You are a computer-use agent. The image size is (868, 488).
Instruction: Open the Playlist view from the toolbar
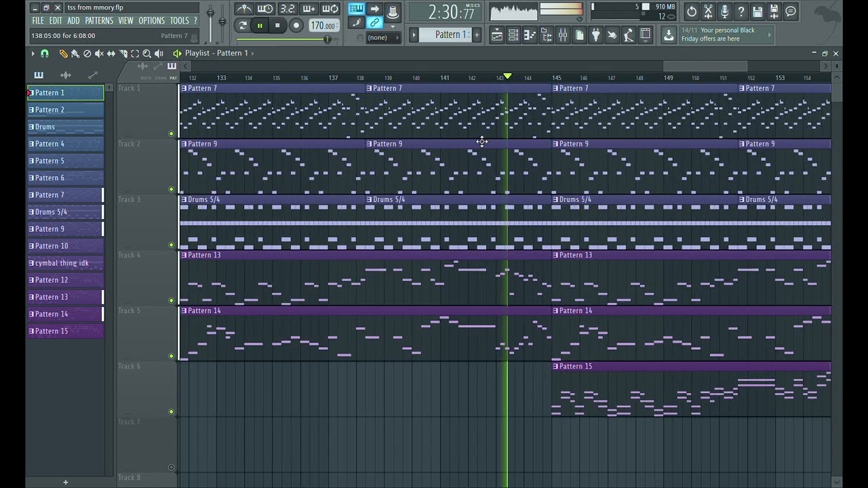[497, 35]
